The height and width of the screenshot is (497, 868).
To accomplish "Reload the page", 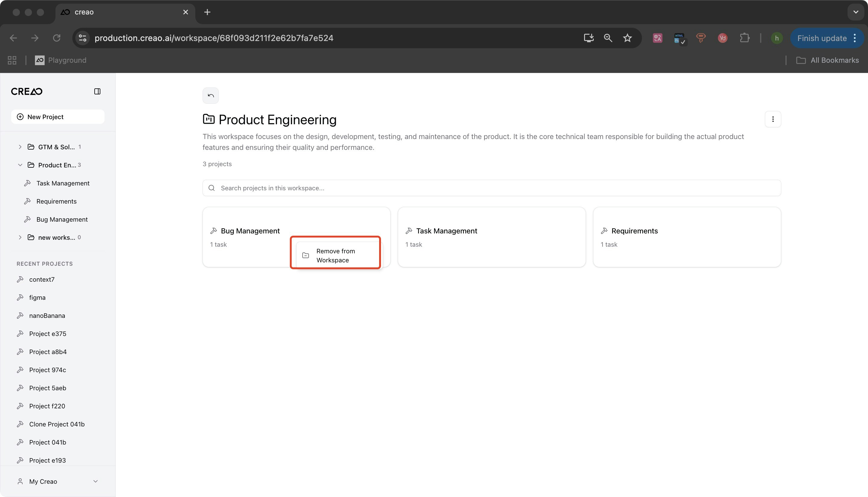I will (57, 38).
